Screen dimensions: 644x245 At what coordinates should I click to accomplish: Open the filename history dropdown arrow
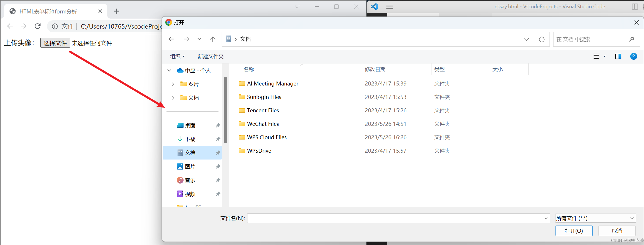coord(546,218)
